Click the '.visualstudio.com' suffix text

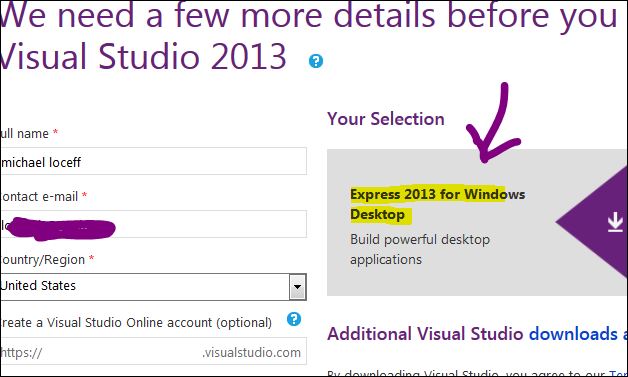click(252, 353)
